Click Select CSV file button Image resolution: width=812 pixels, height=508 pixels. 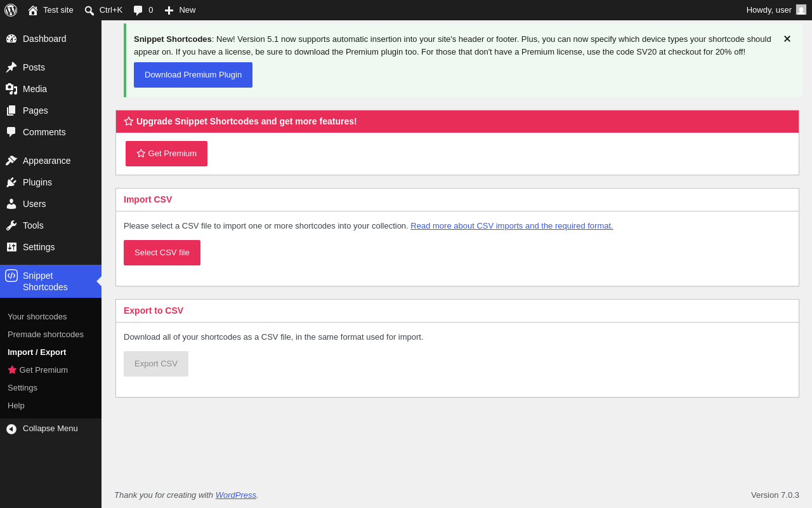162,253
